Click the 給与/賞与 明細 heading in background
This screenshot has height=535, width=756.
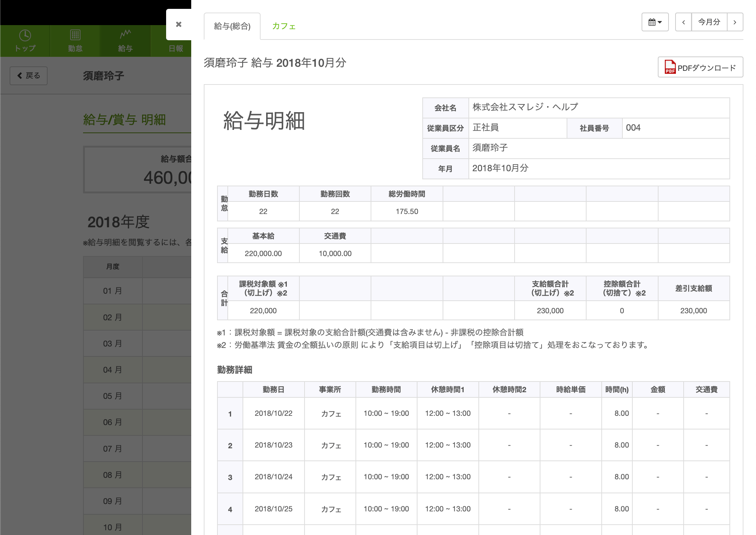coord(124,120)
